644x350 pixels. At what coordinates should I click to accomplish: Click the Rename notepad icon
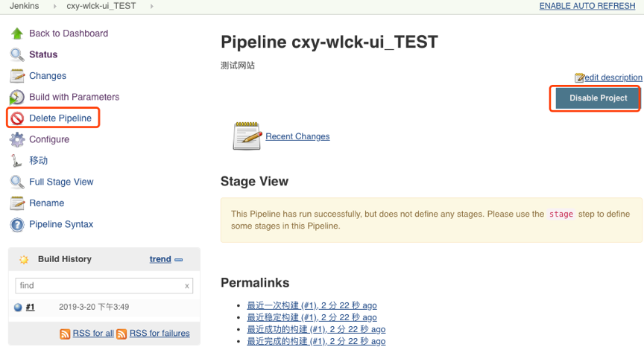16,203
